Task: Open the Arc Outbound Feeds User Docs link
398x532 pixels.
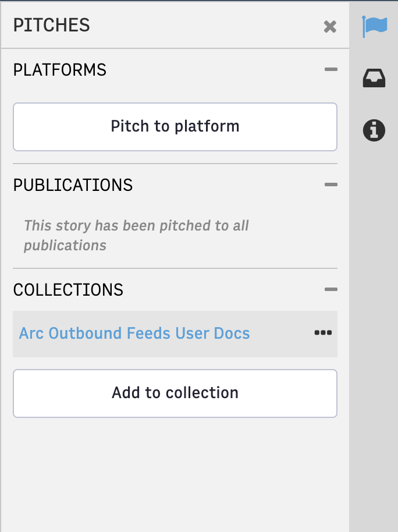Action: [x=134, y=333]
